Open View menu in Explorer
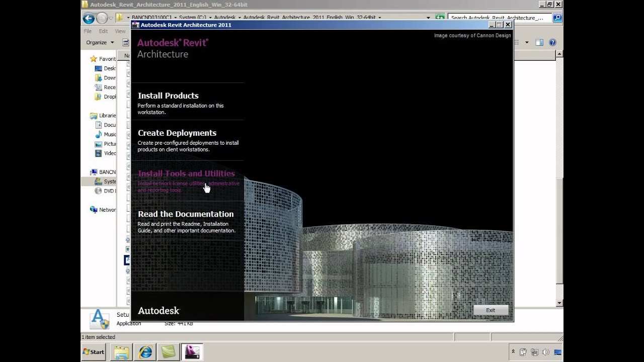Viewport: 644px width, 362px height. click(x=120, y=31)
